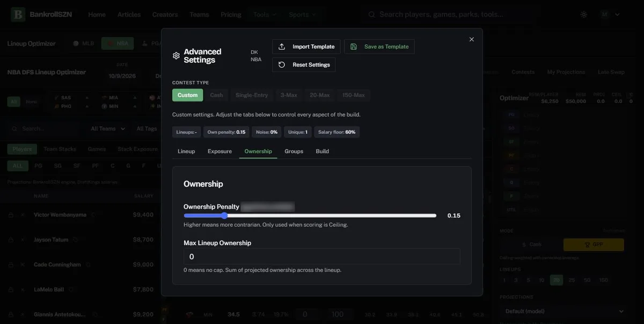
Task: Open the Default (model) projections dropdown
Action: coord(562,311)
